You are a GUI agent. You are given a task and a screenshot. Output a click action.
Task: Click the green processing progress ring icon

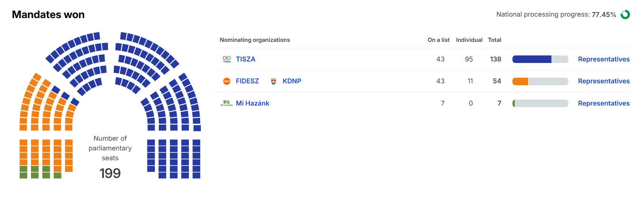pyautogui.click(x=625, y=15)
